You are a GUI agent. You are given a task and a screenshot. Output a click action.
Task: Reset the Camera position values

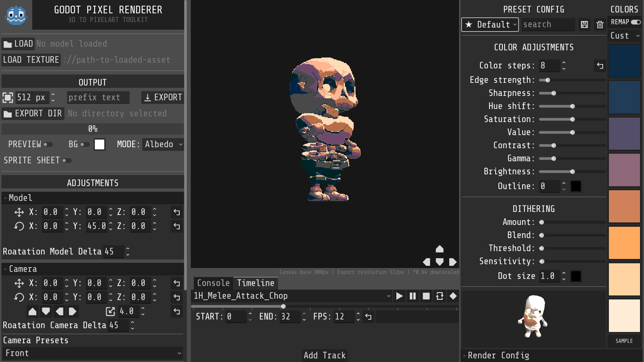pos(177,283)
